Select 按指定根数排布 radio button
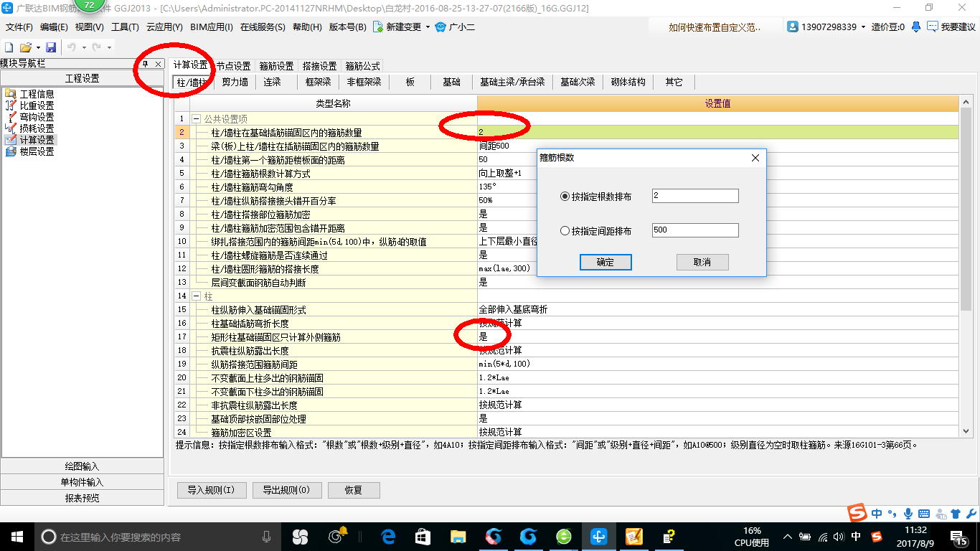The height and width of the screenshot is (551, 980). [565, 197]
